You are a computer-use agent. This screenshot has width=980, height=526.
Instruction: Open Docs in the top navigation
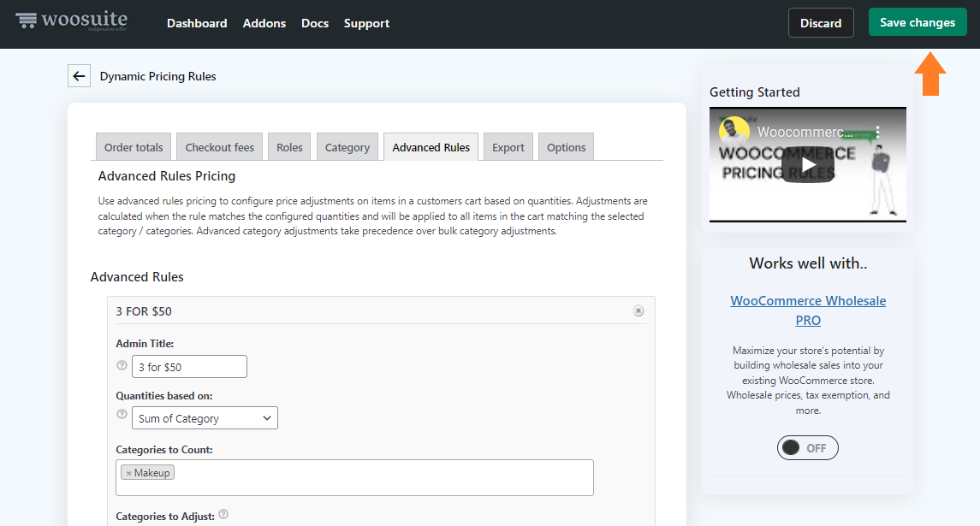tap(315, 23)
